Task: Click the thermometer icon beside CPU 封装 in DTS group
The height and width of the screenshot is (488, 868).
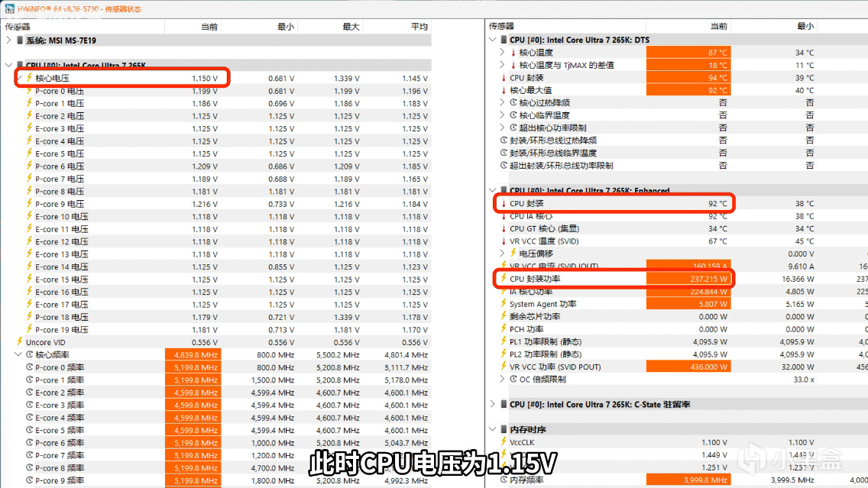Action: point(504,77)
